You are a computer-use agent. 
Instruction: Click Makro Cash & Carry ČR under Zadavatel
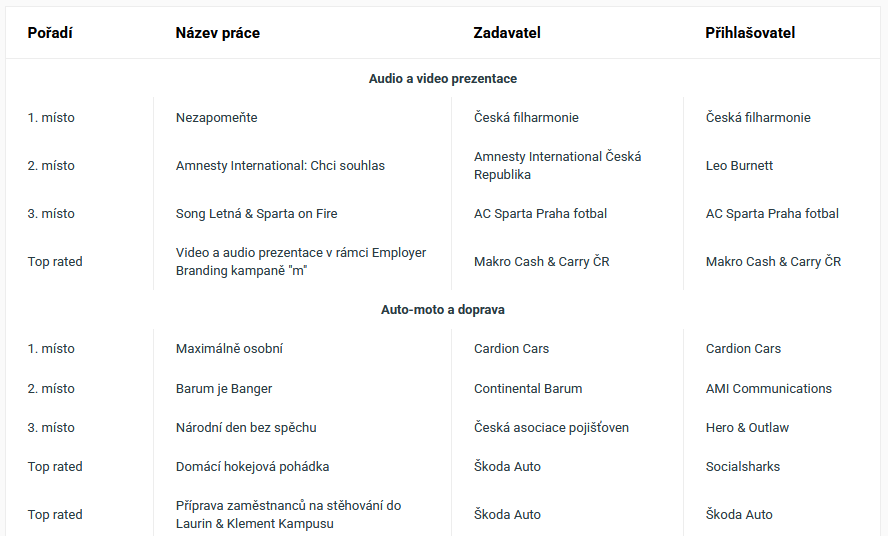click(541, 262)
